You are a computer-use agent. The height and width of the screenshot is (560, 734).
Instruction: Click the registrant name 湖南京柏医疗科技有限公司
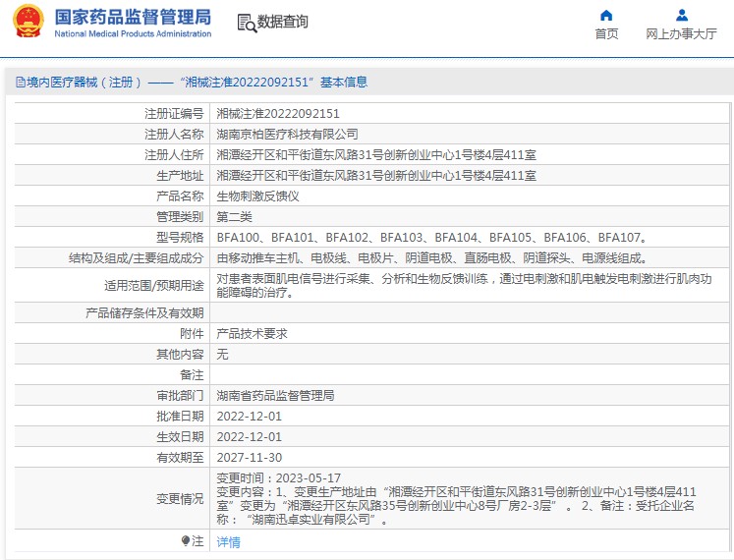tap(287, 134)
